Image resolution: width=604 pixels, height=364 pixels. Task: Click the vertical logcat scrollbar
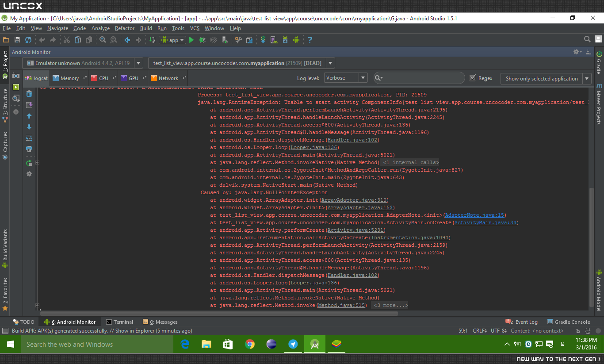click(592, 247)
